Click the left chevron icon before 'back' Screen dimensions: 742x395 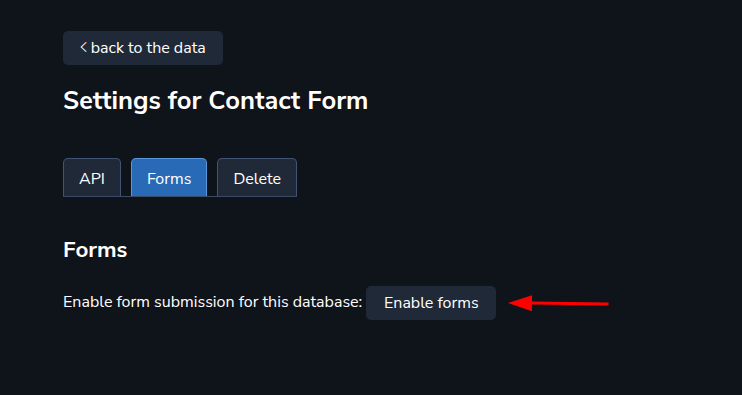[83, 47]
